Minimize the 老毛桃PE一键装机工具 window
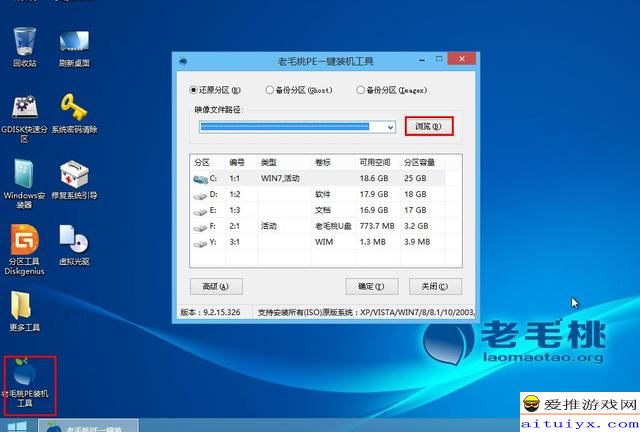 422,60
